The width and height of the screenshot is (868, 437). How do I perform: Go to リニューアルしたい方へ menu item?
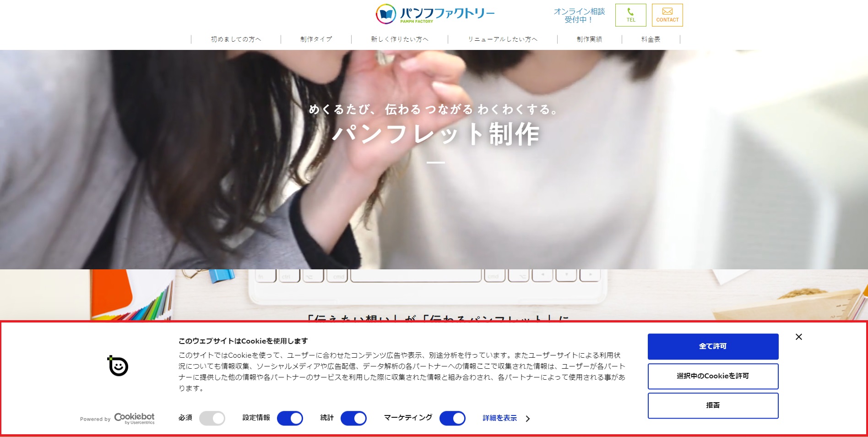pos(502,39)
